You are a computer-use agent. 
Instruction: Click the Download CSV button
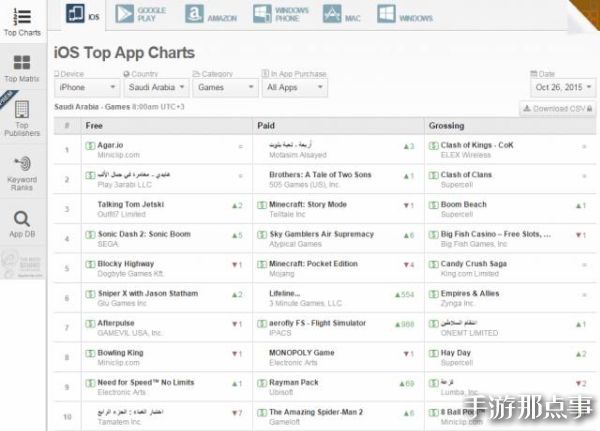click(558, 109)
